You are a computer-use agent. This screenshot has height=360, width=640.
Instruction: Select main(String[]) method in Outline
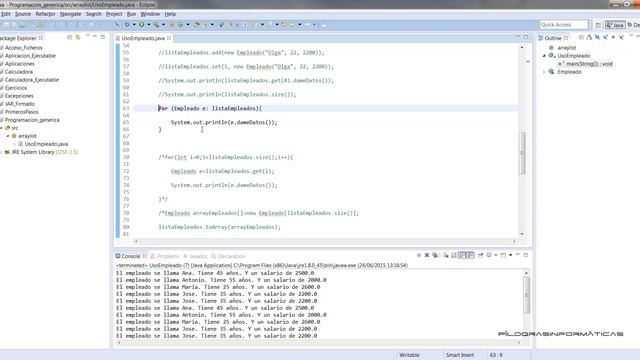tap(586, 64)
